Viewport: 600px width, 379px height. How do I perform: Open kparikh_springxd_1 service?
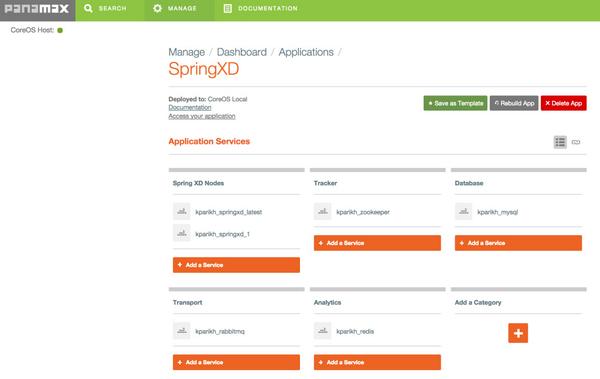222,234
